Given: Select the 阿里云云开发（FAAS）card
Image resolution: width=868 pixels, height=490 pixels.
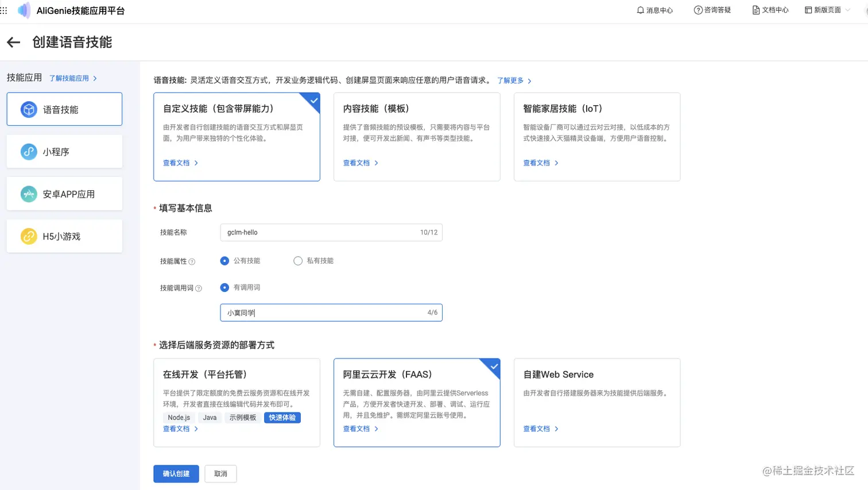Looking at the screenshot, I should (x=417, y=403).
